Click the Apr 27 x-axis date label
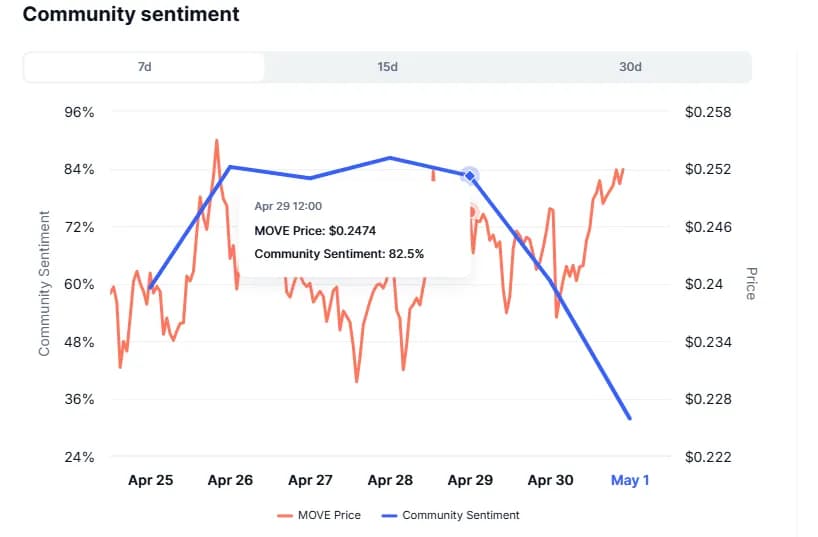 [310, 480]
